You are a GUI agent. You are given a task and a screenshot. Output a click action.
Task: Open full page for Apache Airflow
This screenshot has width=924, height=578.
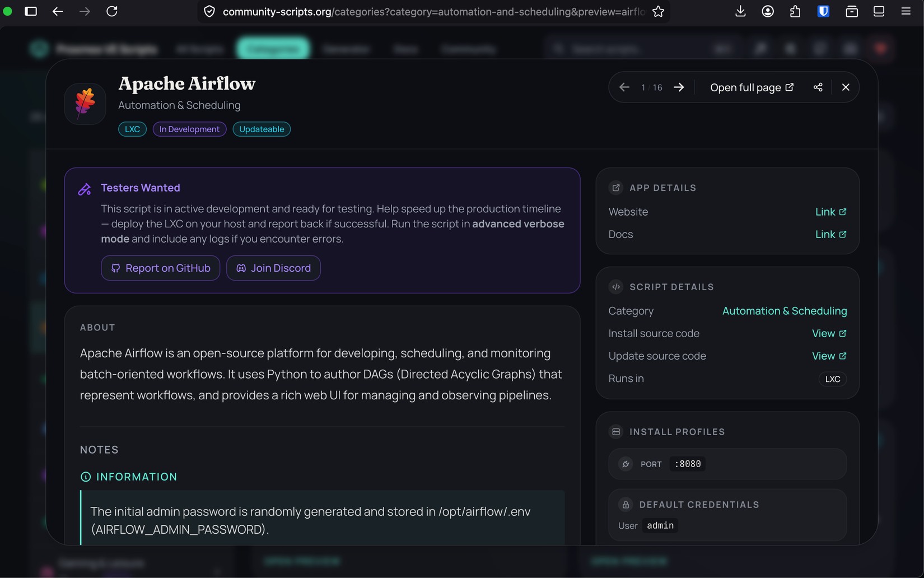tap(752, 87)
